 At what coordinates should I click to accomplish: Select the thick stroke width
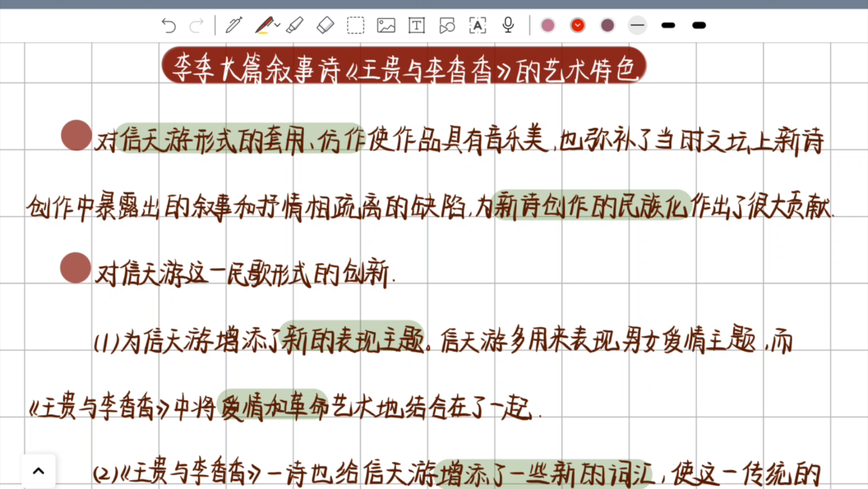(699, 25)
